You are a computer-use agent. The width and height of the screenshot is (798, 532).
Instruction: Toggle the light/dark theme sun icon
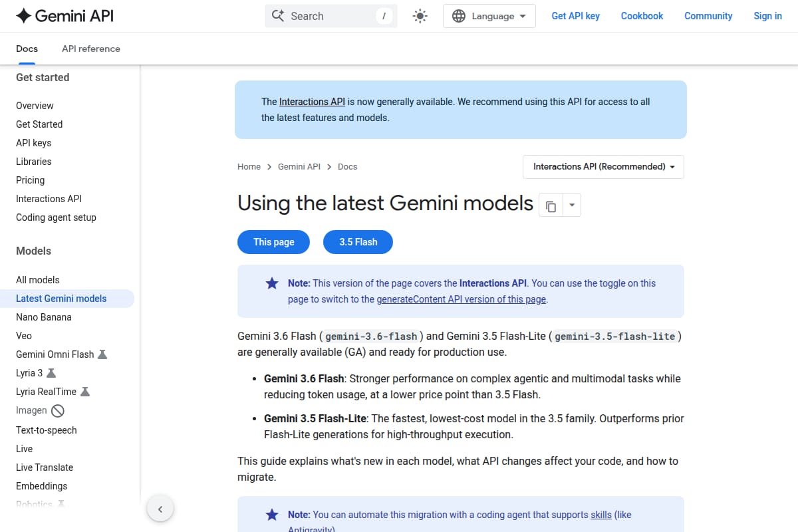[x=420, y=16]
